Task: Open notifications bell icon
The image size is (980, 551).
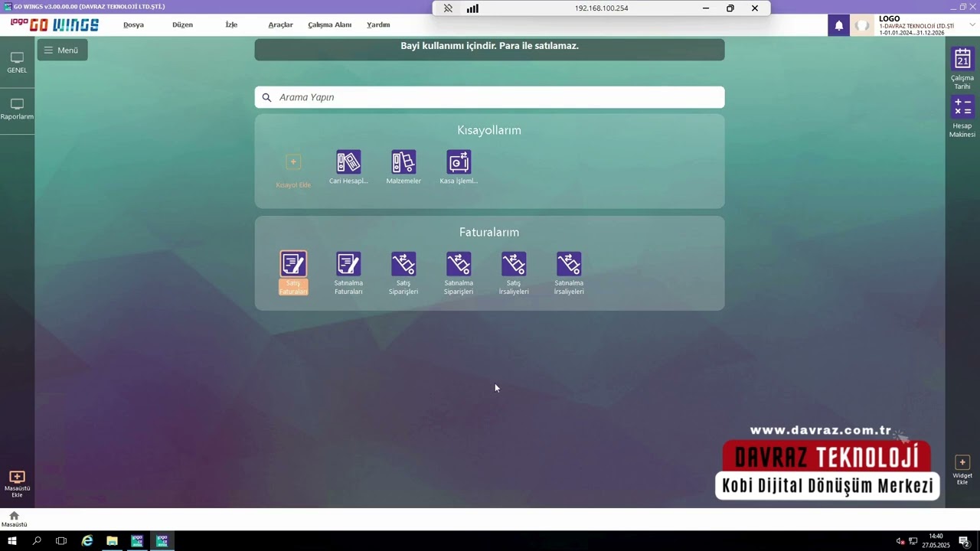Action: [838, 25]
